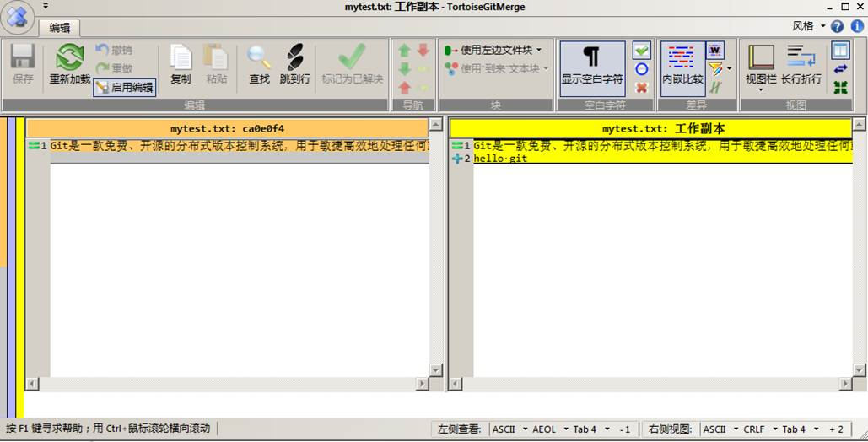Screen dimensions: 868x442
Task: Open the TortoiseGitMerge application orb button
Action: [x=19, y=17]
